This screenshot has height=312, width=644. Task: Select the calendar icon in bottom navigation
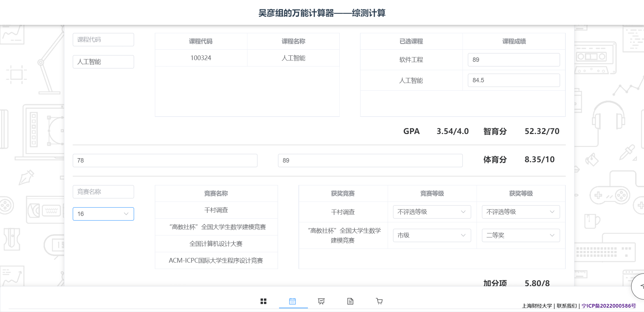pos(292,301)
